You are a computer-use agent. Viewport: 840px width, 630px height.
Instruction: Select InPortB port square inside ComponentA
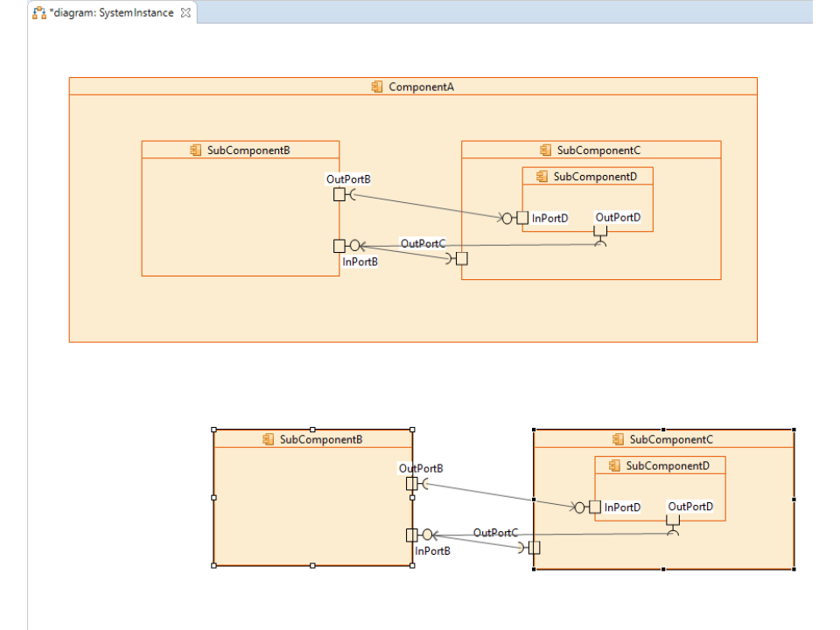coord(339,246)
